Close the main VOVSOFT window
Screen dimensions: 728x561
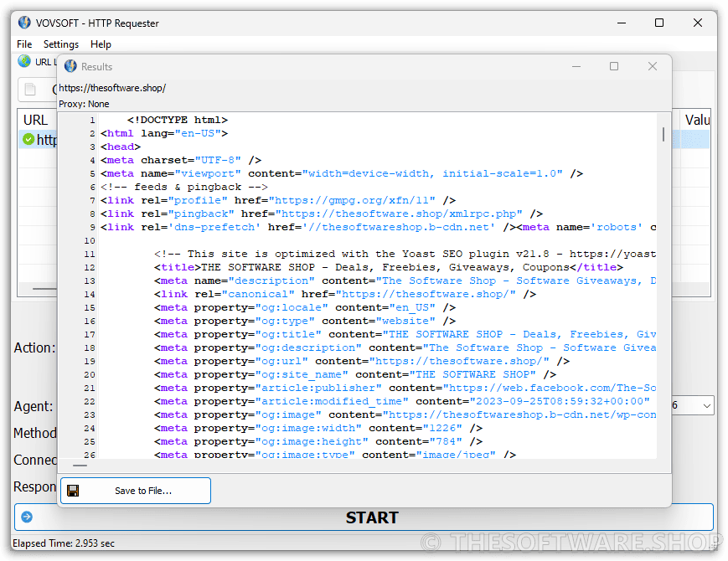coord(697,23)
